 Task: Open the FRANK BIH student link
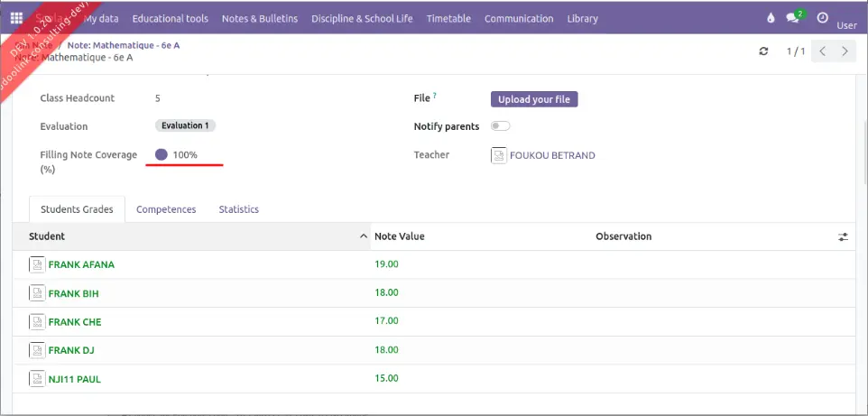pyautogui.click(x=74, y=293)
